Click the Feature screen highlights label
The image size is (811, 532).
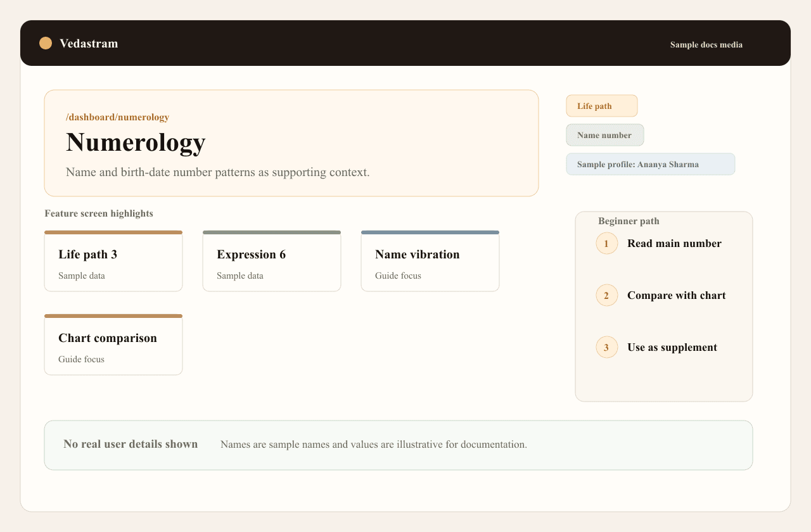[99, 213]
